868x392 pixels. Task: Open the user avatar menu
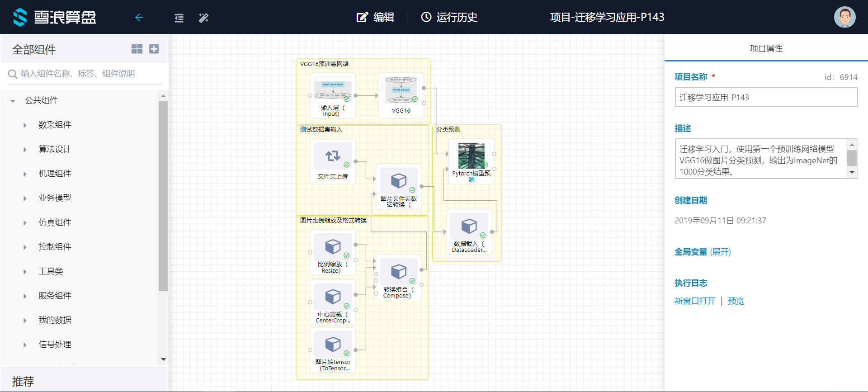click(844, 17)
